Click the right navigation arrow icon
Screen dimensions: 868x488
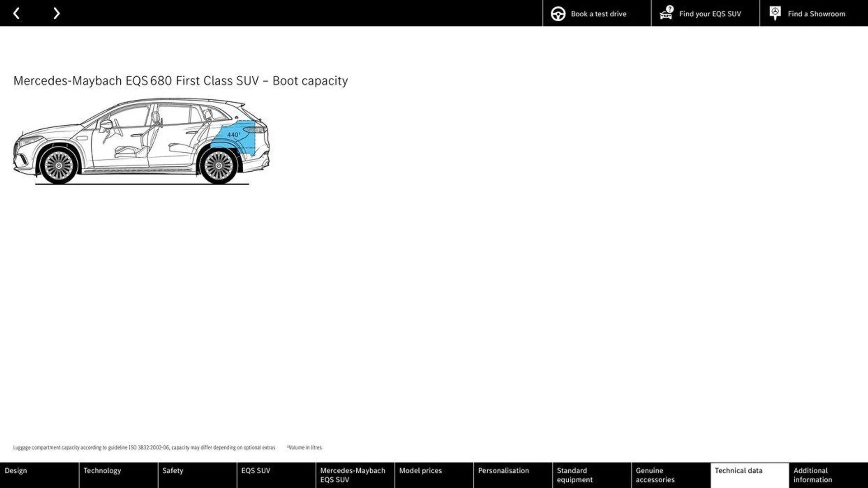56,13
